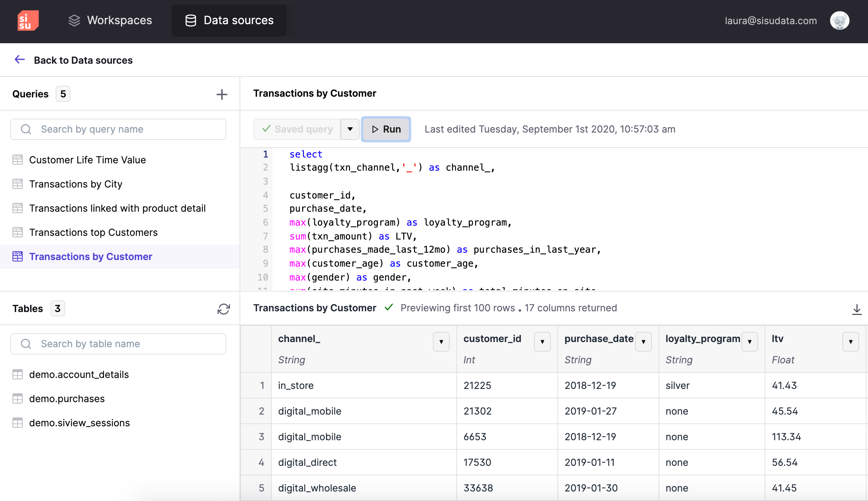Switch to the Workspaces tab
Image resolution: width=868 pixels, height=501 pixels.
[110, 21]
